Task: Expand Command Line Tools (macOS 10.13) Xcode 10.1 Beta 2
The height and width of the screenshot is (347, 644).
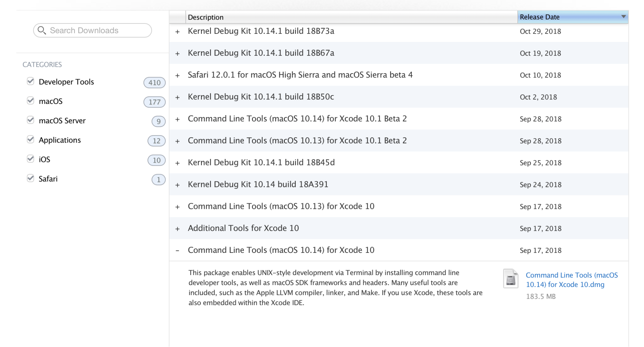Action: [178, 141]
